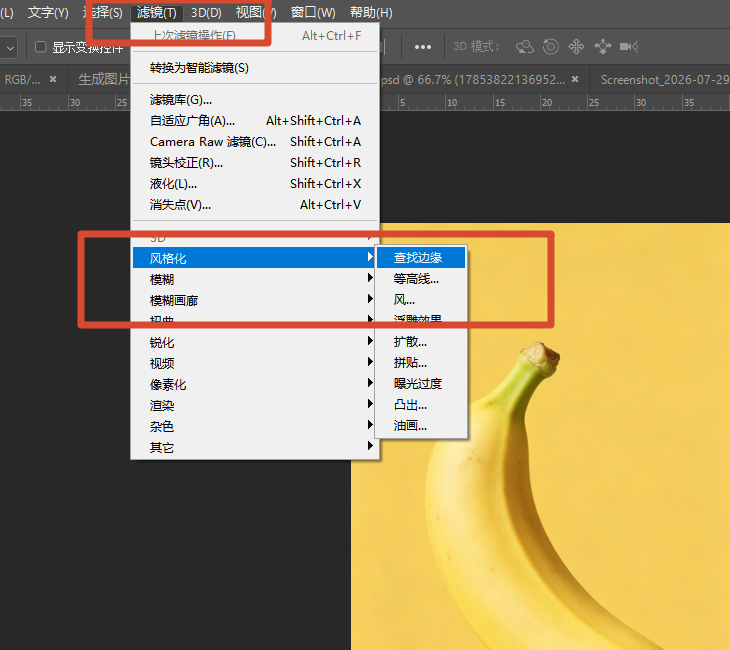The width and height of the screenshot is (730, 650).
Task: Click the 3D orbit camera icon
Action: point(525,47)
